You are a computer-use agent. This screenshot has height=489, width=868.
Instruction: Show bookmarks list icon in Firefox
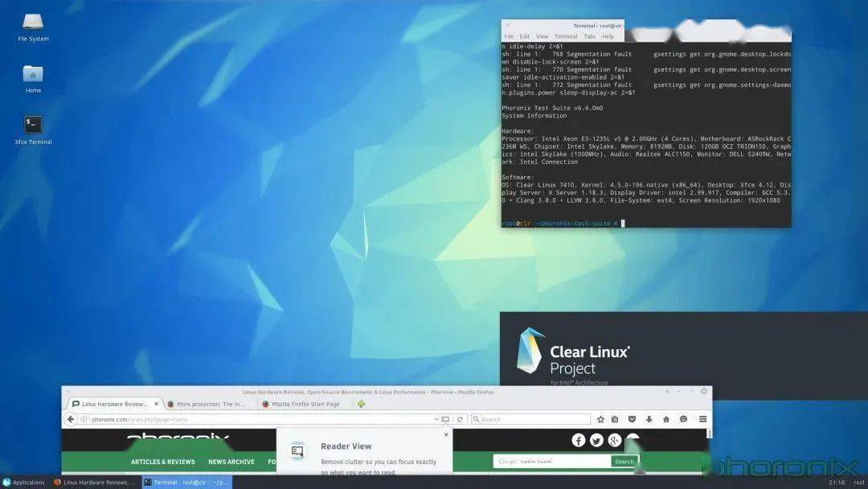615,419
